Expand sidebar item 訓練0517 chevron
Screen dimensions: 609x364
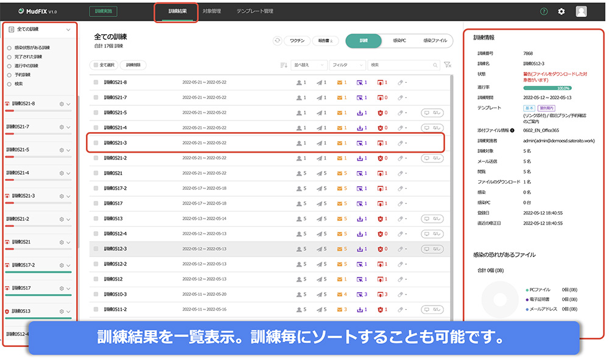68,289
